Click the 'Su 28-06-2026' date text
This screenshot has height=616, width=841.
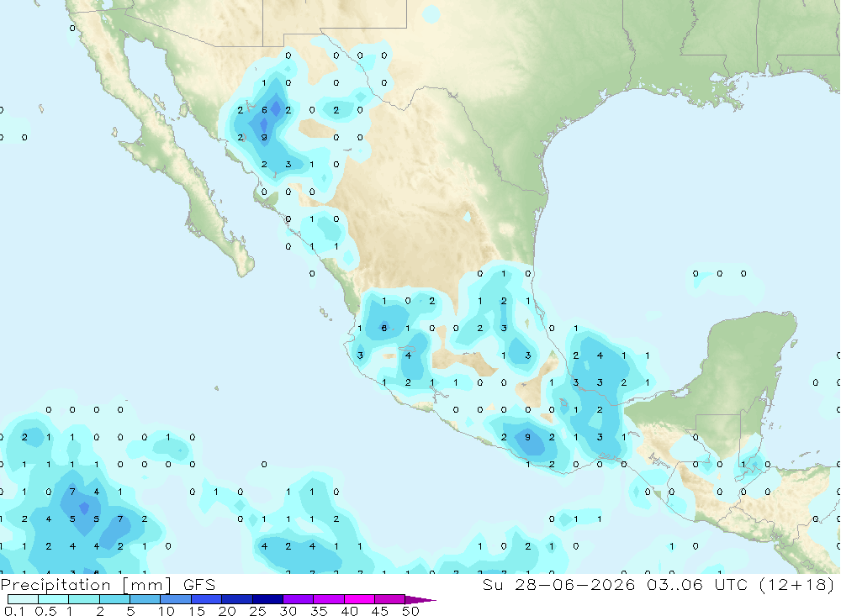[x=559, y=584]
